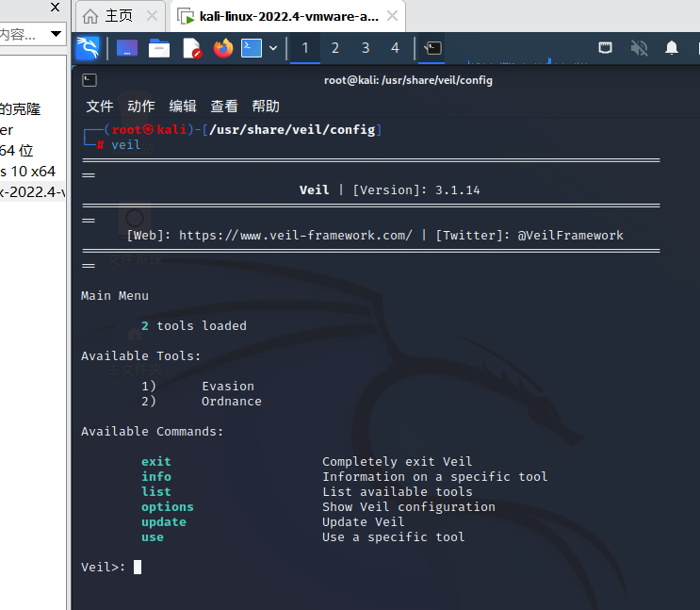700x610 pixels.
Task: Open the Kali dragon applications menu
Action: coord(88,48)
